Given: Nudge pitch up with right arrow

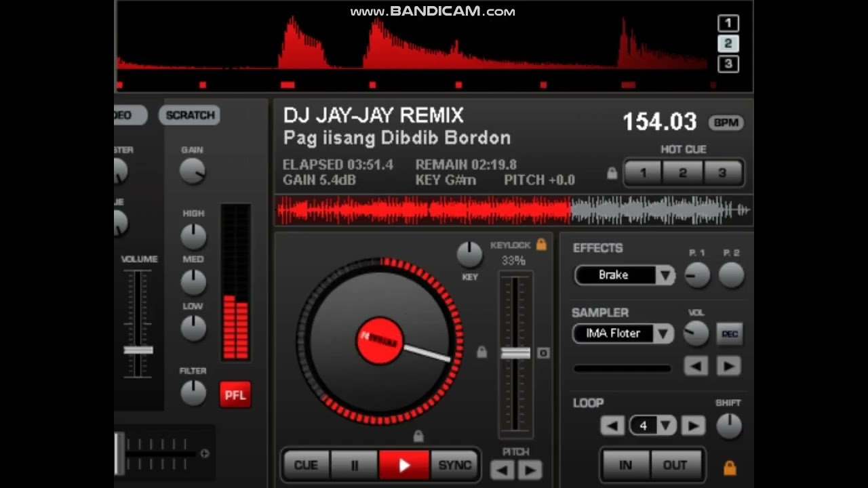Looking at the screenshot, I should coord(530,470).
